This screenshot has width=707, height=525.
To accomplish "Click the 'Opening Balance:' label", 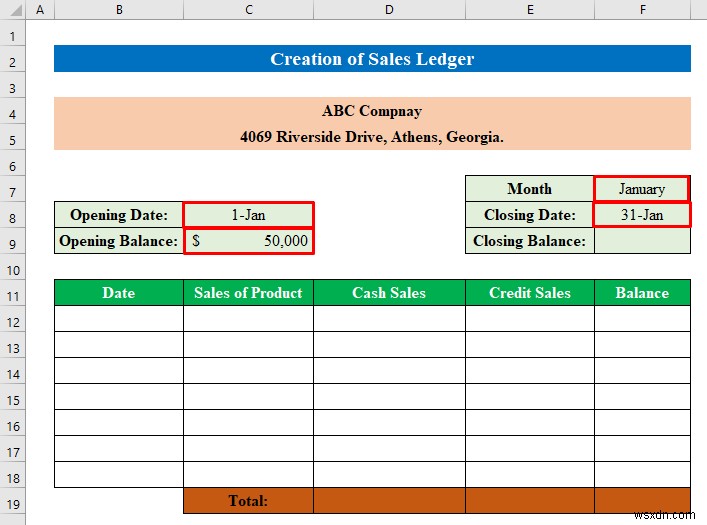I will click(119, 241).
